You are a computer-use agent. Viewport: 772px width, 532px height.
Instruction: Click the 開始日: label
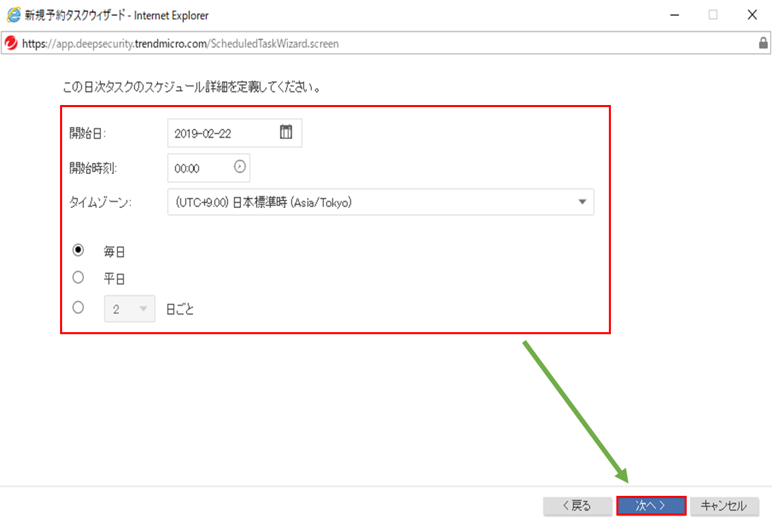(87, 134)
